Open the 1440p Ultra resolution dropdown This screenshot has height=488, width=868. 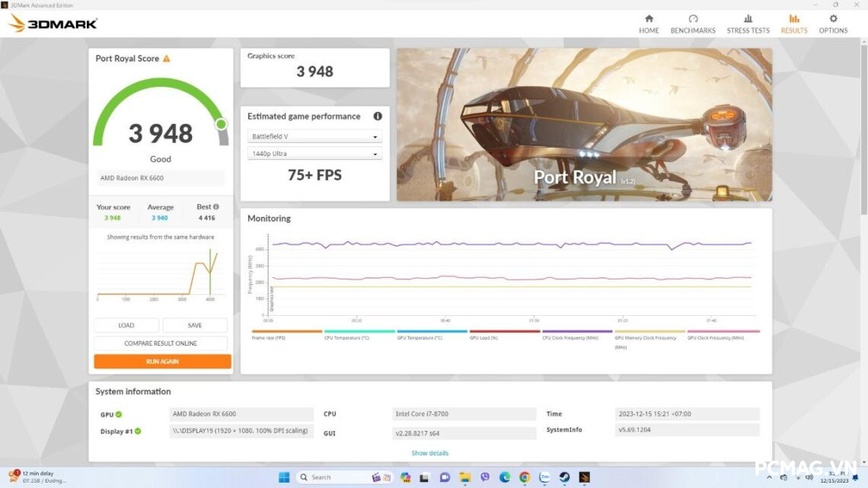(x=314, y=153)
